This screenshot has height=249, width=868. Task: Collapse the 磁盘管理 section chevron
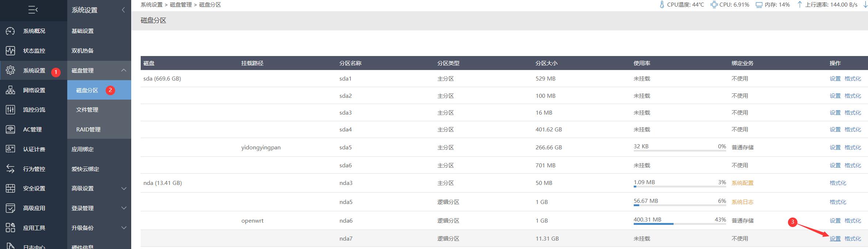[124, 70]
